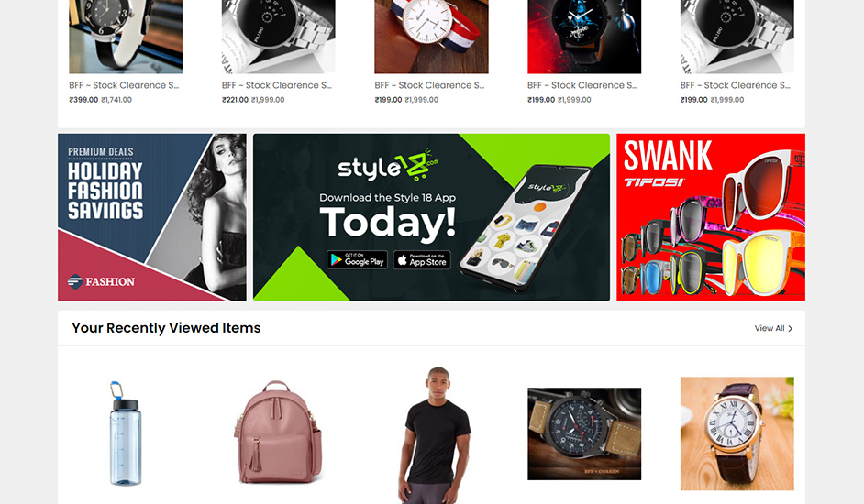Click the Fashion logo on holiday banner
The image size is (864, 504).
[x=102, y=281]
